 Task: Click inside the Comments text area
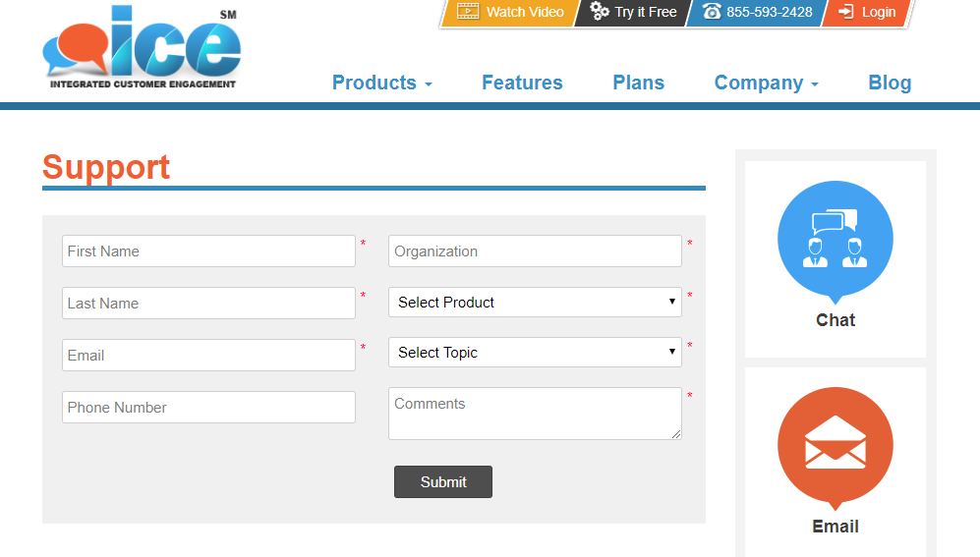[x=535, y=414]
